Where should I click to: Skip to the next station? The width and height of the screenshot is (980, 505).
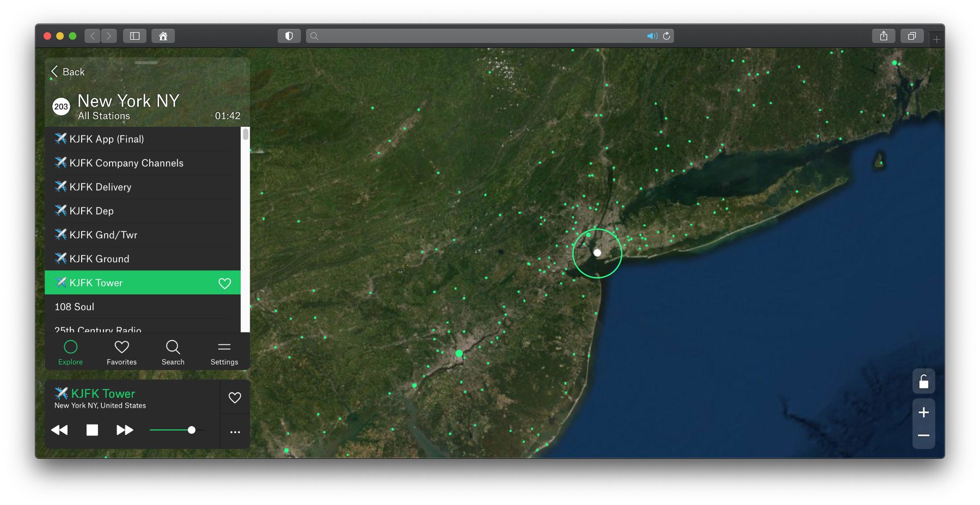[x=125, y=430]
